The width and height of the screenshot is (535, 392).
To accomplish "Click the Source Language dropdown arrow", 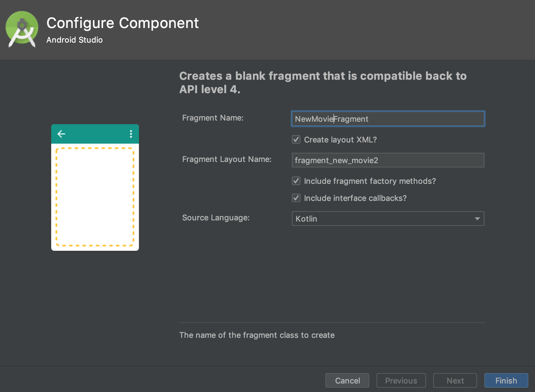I will (477, 219).
